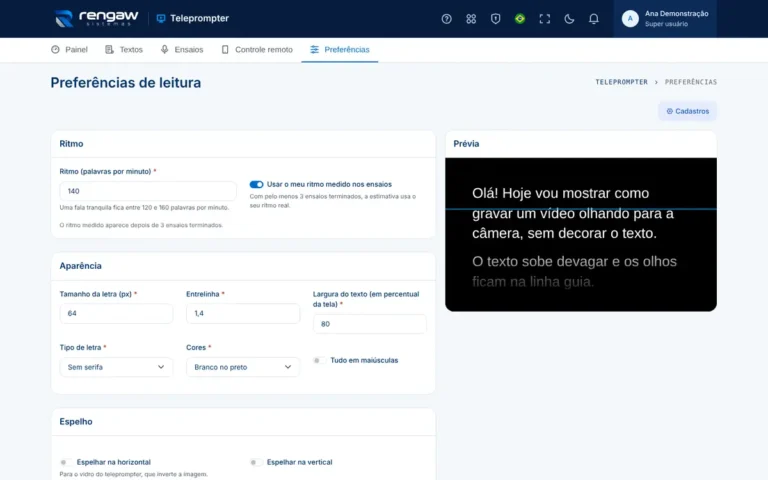Open the 'Tipo de letra' dropdown
The width and height of the screenshot is (768, 480).
(116, 367)
